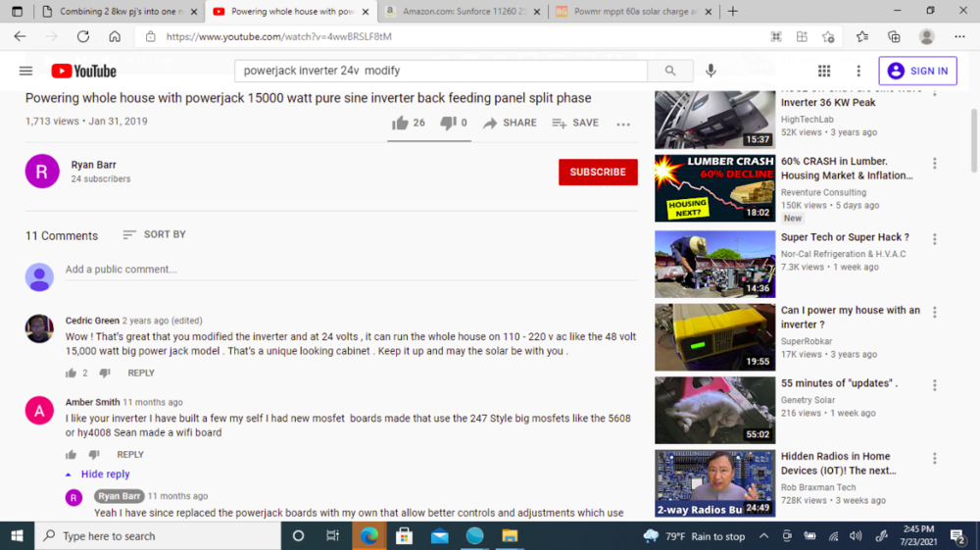Save video to playlist with SAVE
Viewport: 980px width, 550px height.
pos(575,124)
